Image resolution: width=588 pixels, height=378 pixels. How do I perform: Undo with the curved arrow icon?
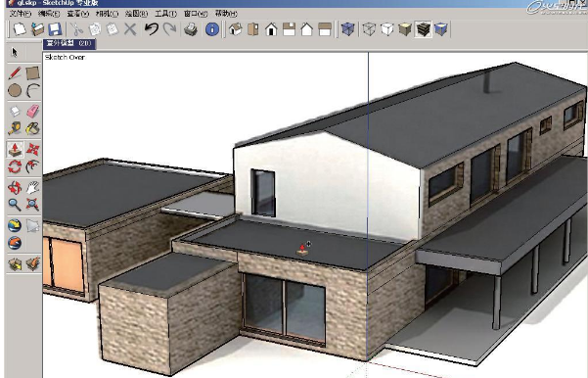[x=151, y=29]
